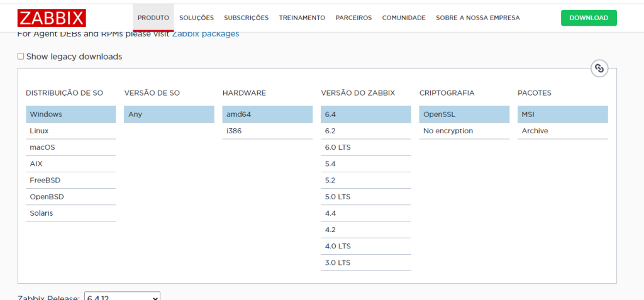Select FreeBSD from the OS list
The width and height of the screenshot is (644, 300).
click(45, 180)
